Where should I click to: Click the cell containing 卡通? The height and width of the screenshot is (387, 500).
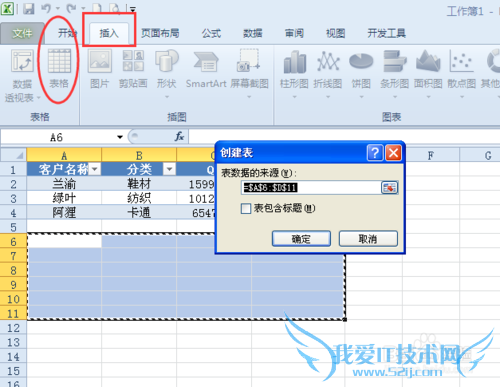tap(139, 212)
